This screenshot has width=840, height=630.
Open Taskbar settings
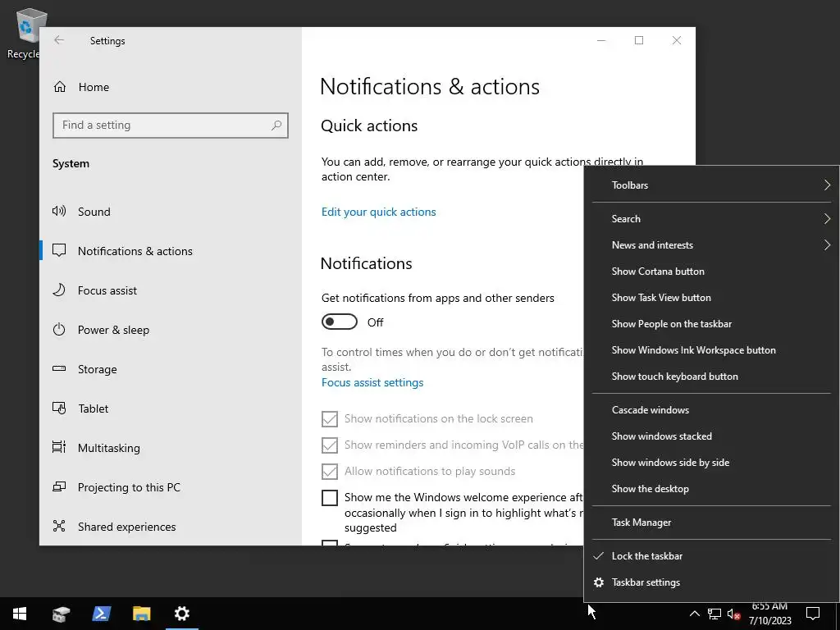tap(711, 582)
